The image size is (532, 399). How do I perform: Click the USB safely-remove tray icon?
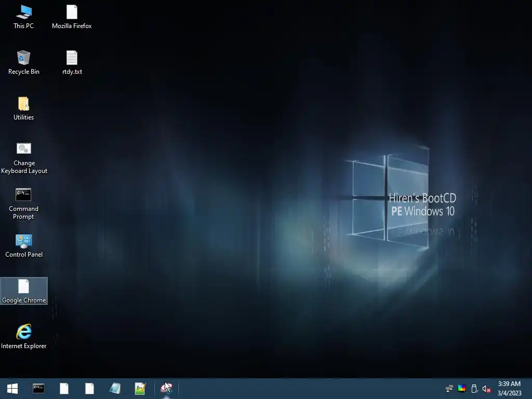pos(474,389)
